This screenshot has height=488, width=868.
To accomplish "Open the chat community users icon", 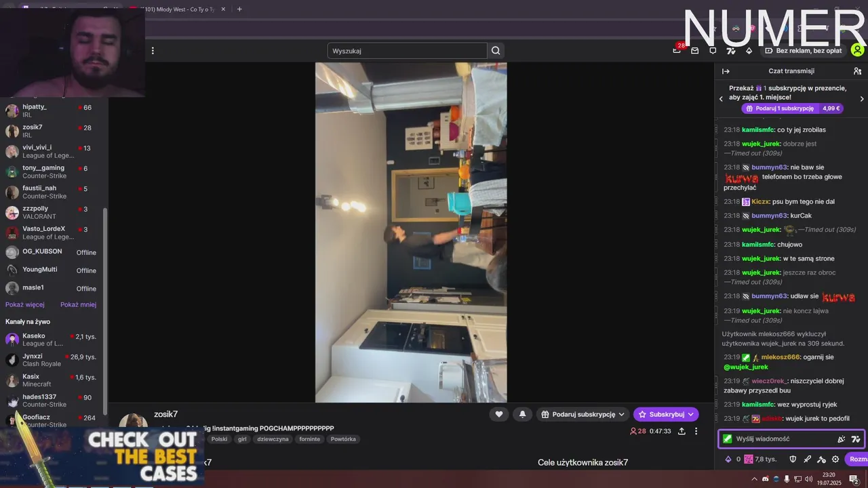I will [x=857, y=71].
